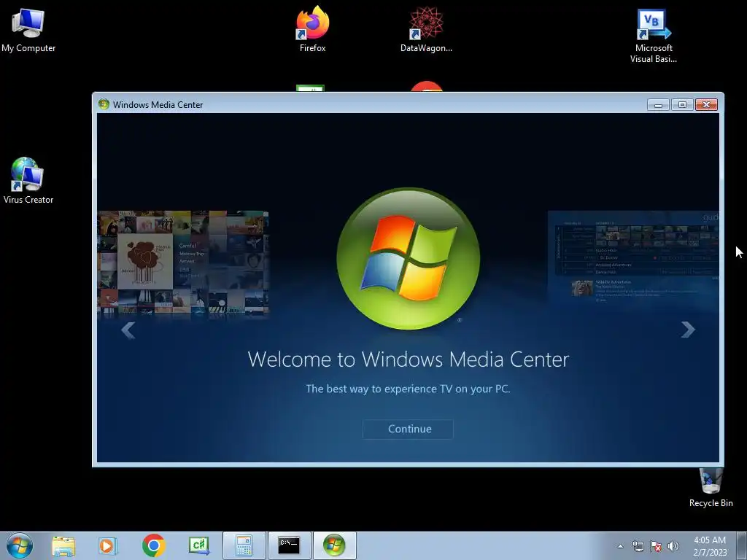Screen dimensions: 747x560
Task: Open Action Center flag icon
Action: tap(656, 546)
